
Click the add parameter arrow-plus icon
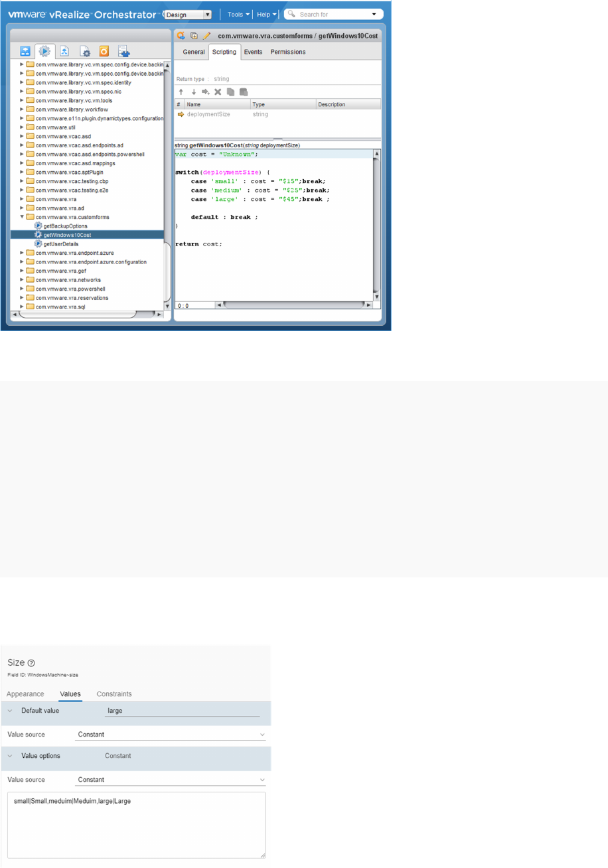[x=206, y=92]
